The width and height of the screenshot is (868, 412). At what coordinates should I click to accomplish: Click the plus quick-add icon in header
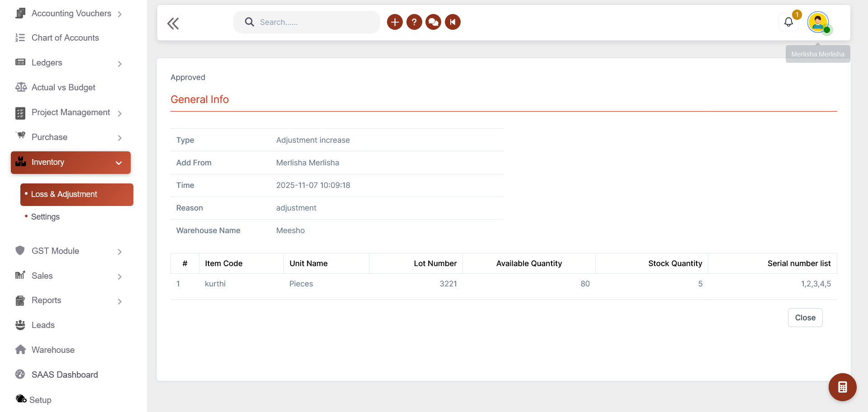point(395,22)
